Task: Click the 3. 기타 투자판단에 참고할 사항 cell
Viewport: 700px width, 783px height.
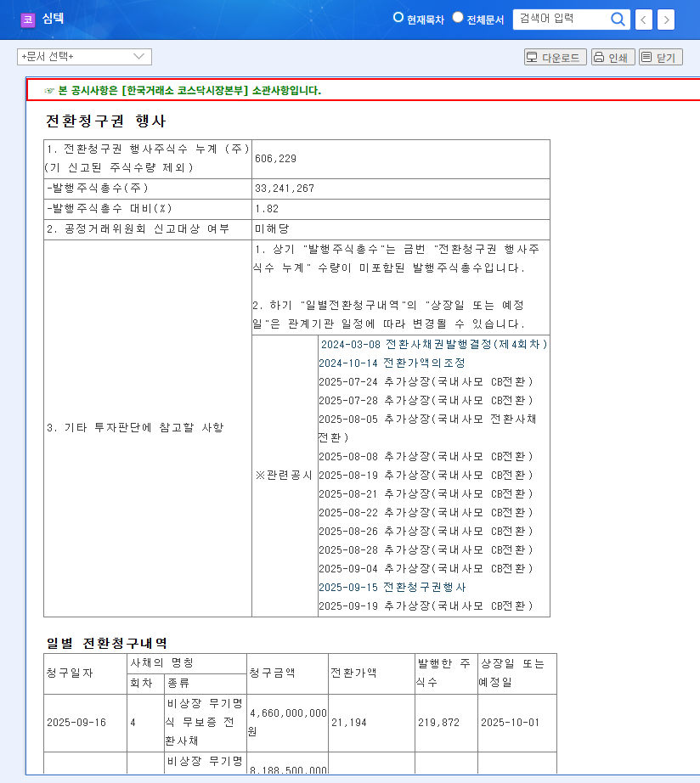Action: tap(148, 428)
